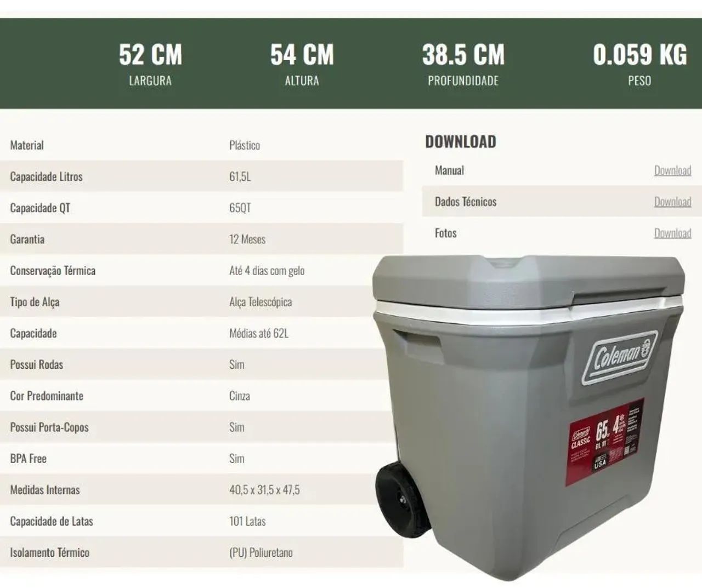Select the Garantia 12 Meses entry

(x=165, y=239)
